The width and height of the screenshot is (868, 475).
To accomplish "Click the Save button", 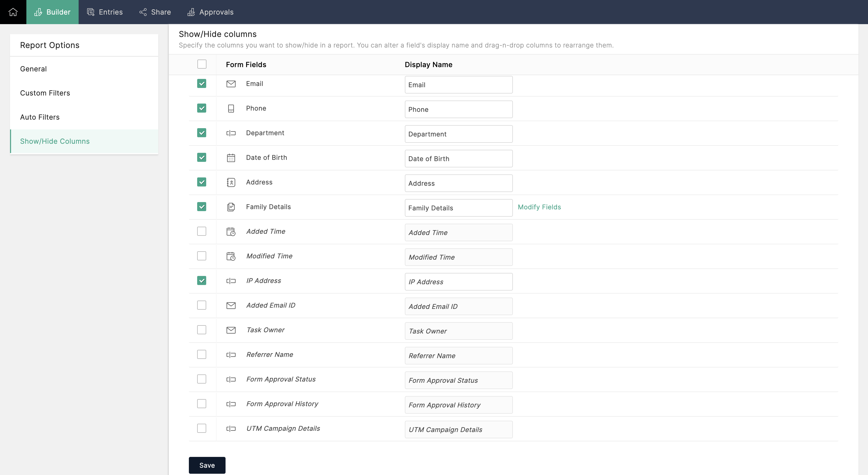I will point(207,465).
